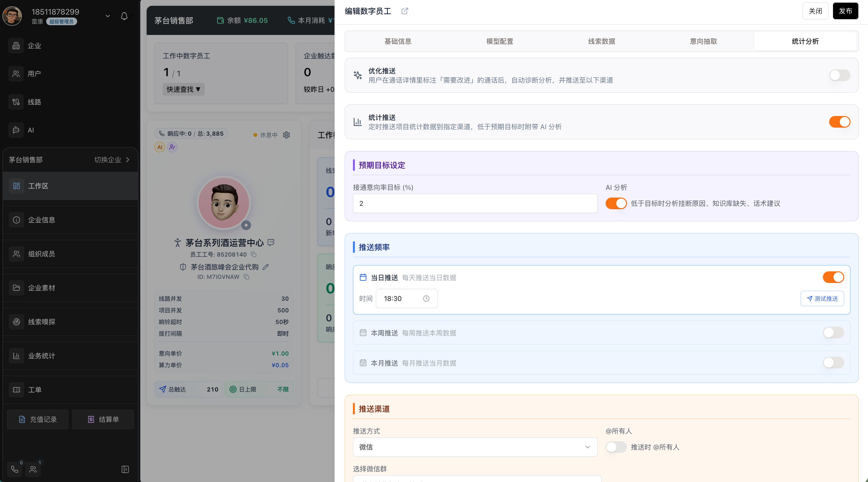This screenshot has width=868, height=482.
Task: Click the 发布 publish button
Action: click(845, 11)
